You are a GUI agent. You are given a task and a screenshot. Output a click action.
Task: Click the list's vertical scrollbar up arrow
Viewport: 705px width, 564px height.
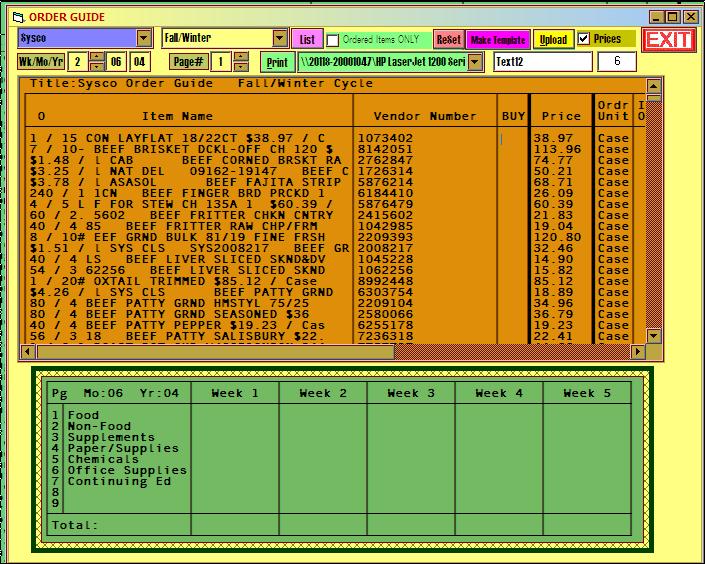(x=653, y=85)
